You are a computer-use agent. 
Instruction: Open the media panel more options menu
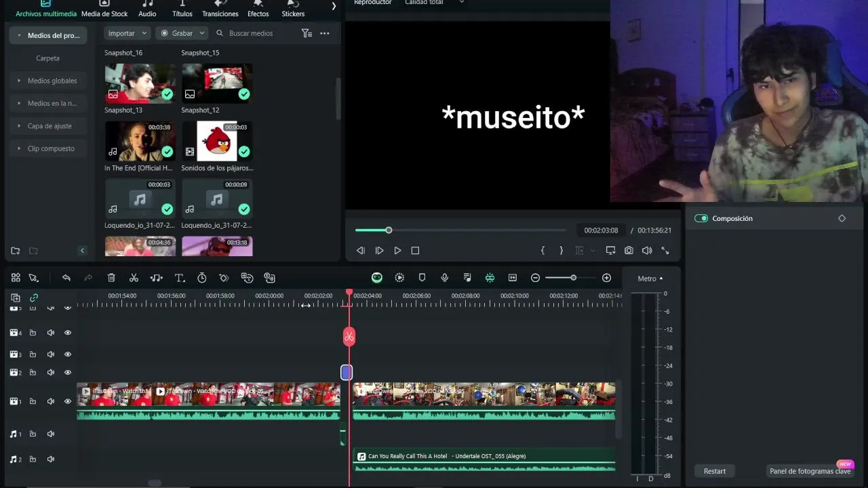point(325,33)
